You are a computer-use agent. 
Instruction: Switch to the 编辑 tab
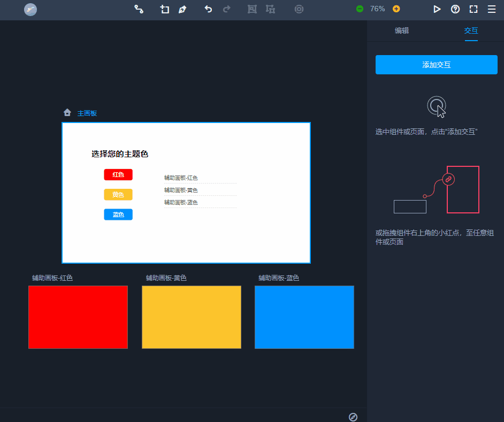402,31
